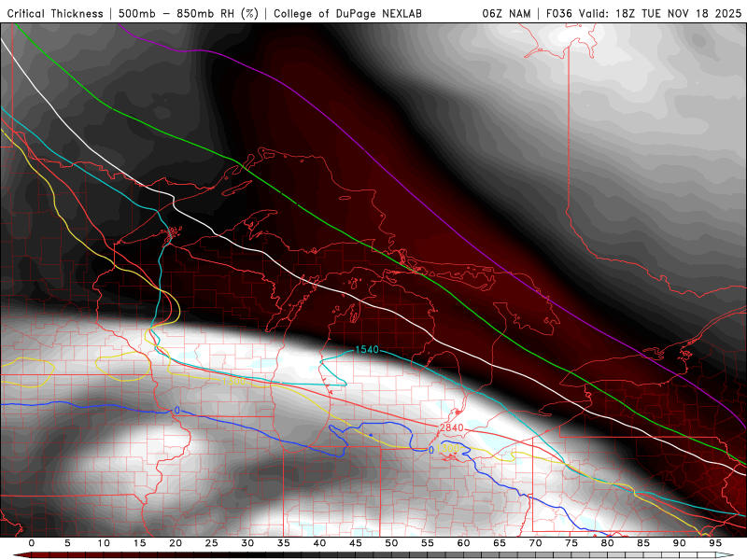Click the "60" tick on color scale
The width and height of the screenshot is (747, 560).
click(x=463, y=543)
